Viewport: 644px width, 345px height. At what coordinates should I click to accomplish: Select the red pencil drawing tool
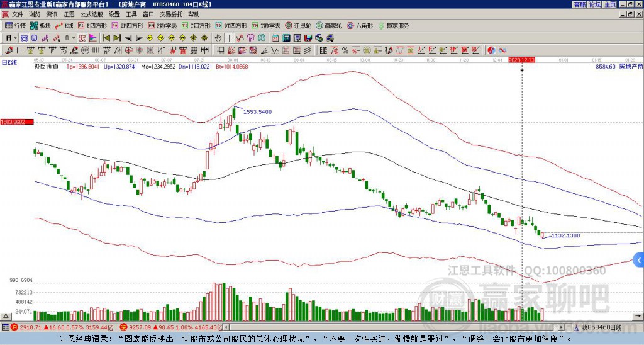point(8,50)
